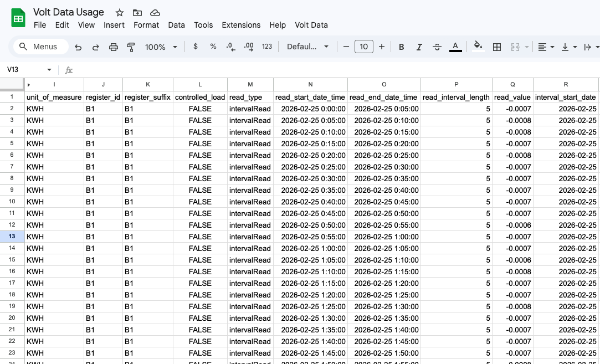This screenshot has height=364, width=600.
Task: Format selection as currency
Action: (x=195, y=47)
